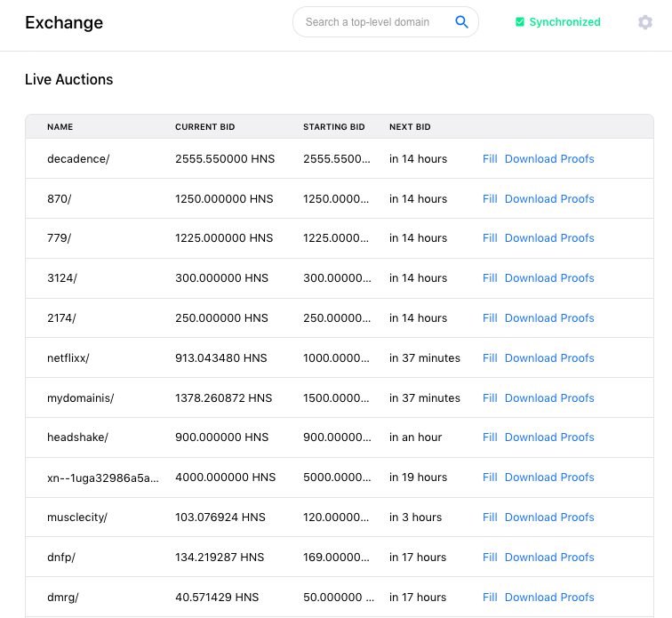The image size is (672, 618).
Task: Download Proofs for headshake/
Action: click(549, 437)
